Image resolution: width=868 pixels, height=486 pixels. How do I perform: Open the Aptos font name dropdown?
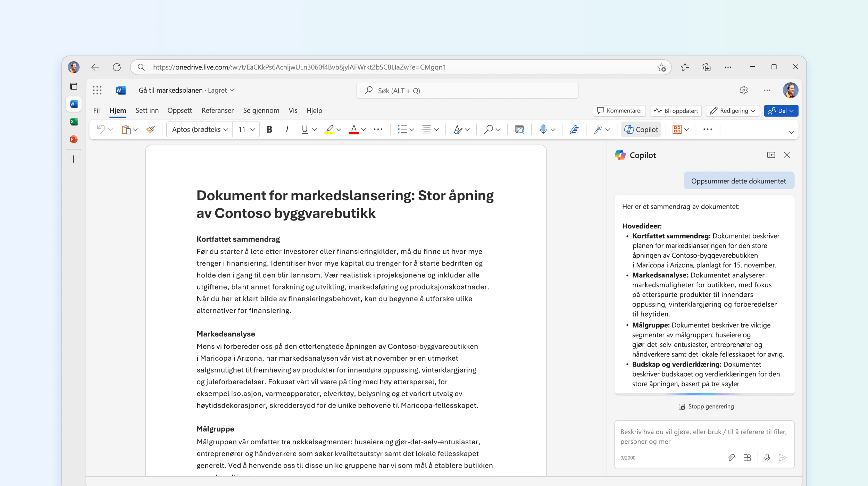(x=200, y=129)
